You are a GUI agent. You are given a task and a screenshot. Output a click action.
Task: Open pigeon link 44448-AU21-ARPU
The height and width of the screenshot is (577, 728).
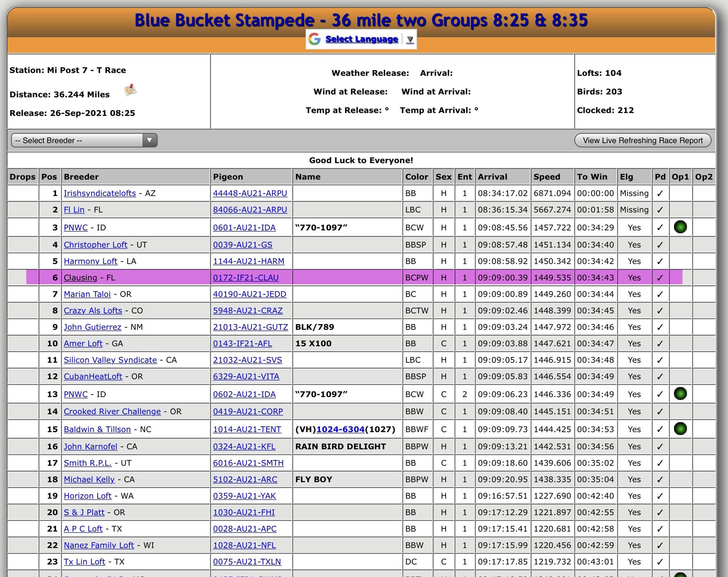click(x=250, y=193)
